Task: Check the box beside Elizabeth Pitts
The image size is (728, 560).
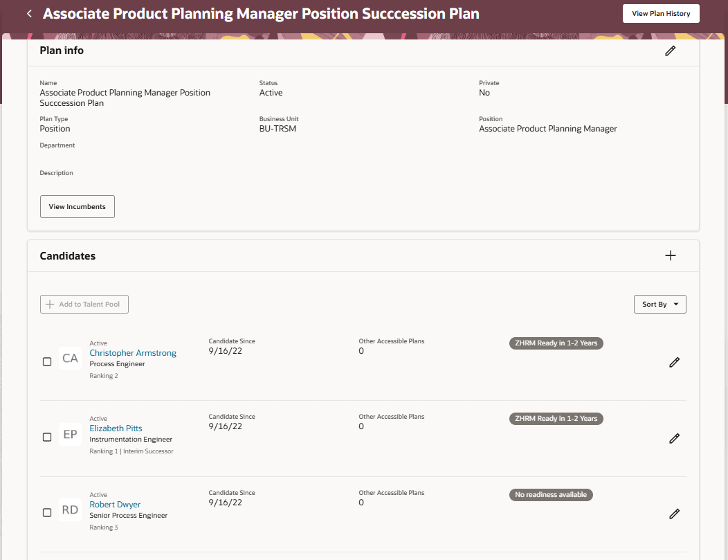Action: (x=47, y=437)
